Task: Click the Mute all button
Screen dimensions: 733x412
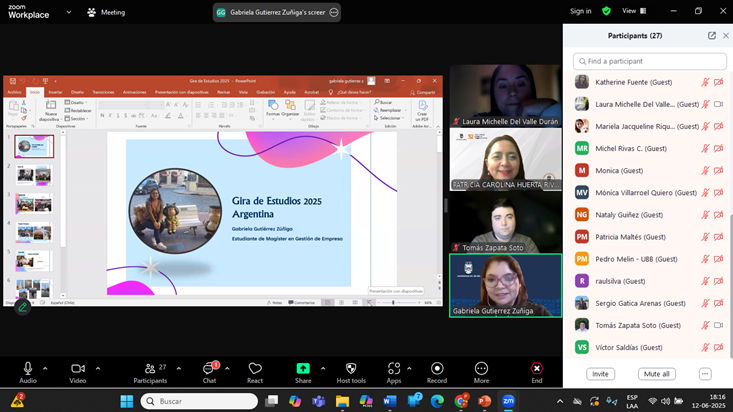Action: click(656, 374)
